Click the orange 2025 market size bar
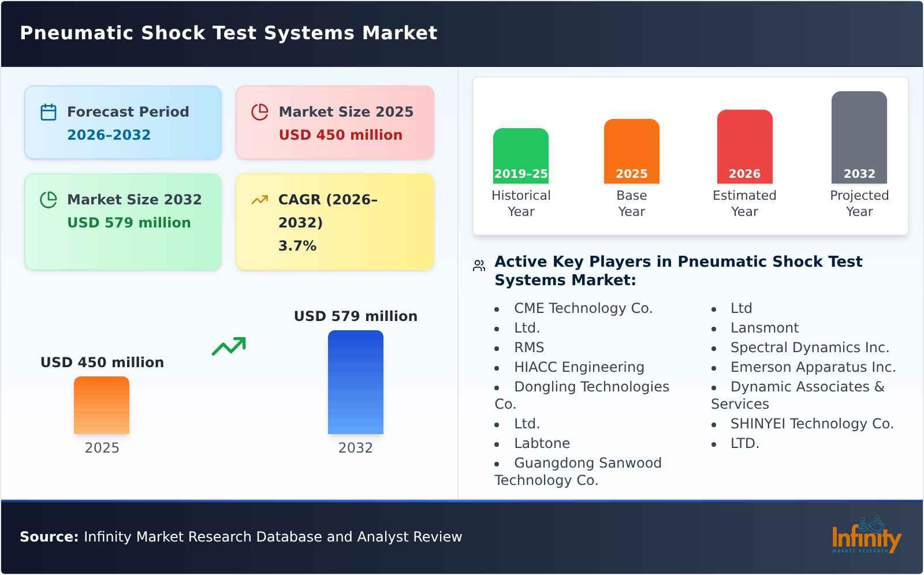924x575 pixels. (x=102, y=405)
